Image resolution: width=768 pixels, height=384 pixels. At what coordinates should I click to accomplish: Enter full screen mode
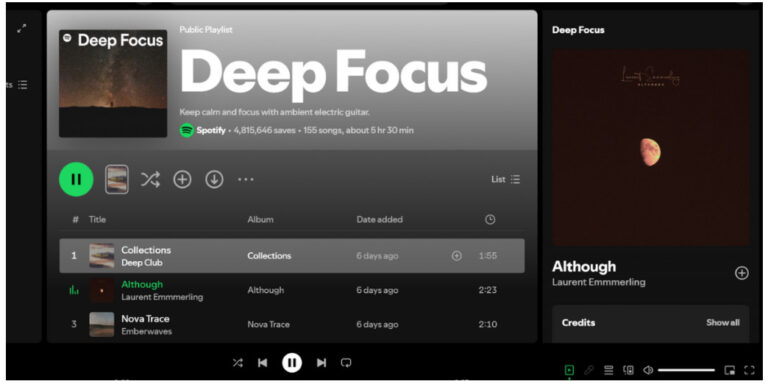[749, 370]
